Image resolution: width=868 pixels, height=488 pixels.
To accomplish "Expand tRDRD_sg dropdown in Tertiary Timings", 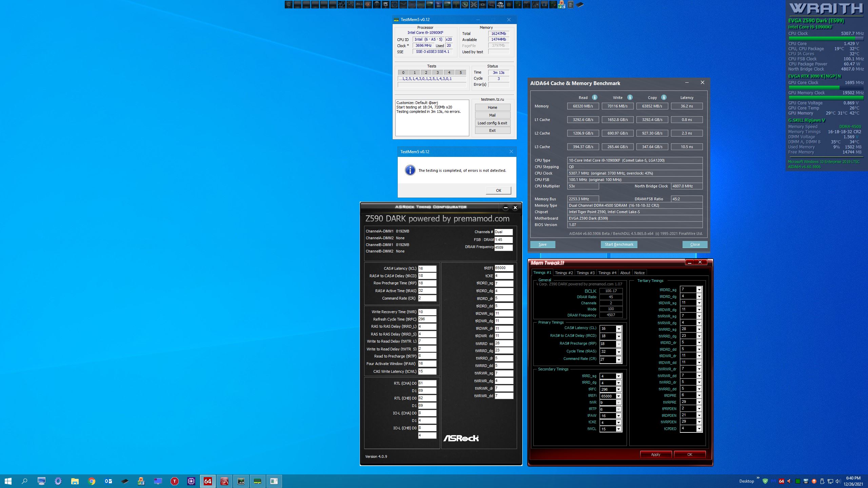I will (x=699, y=289).
